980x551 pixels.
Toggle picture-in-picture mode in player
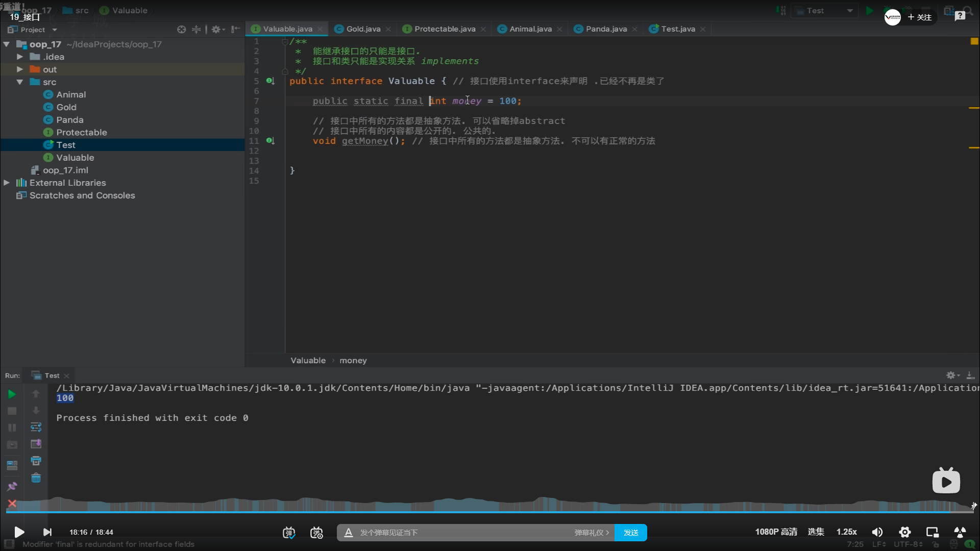933,532
